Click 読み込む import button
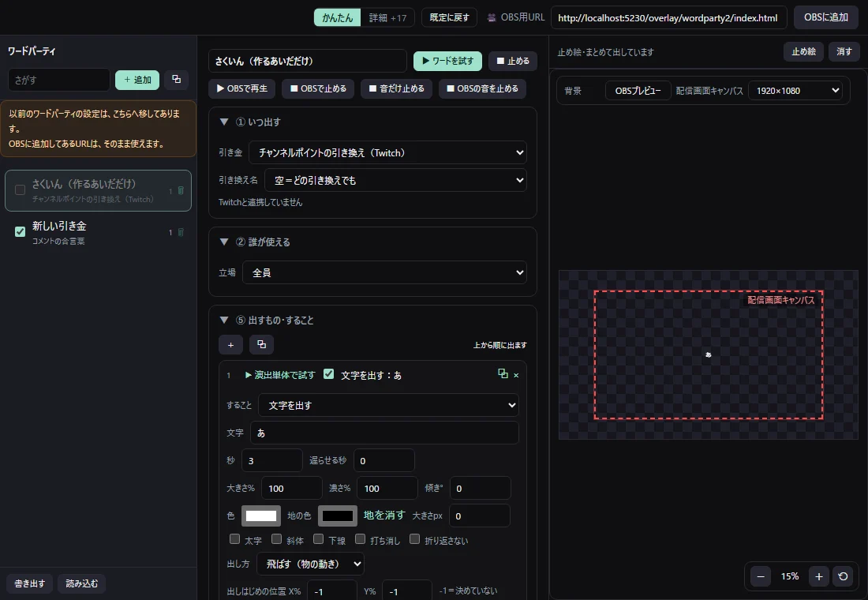The width and height of the screenshot is (868, 600). point(82,583)
